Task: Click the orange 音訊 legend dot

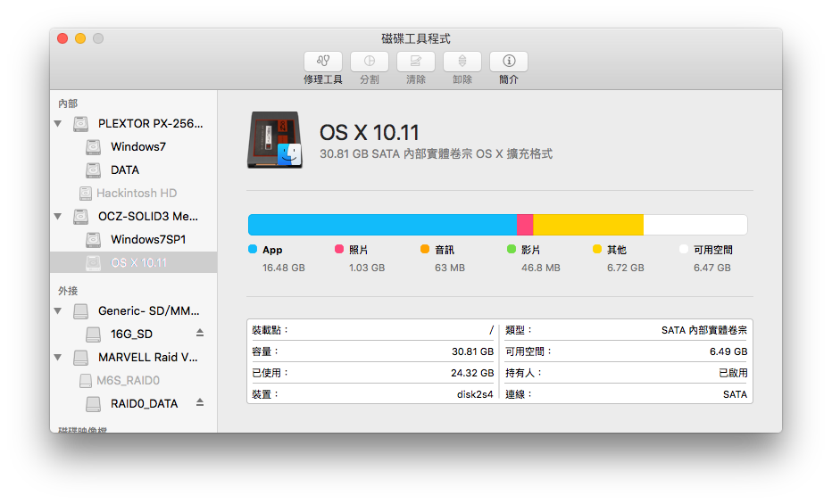Action: [425, 249]
